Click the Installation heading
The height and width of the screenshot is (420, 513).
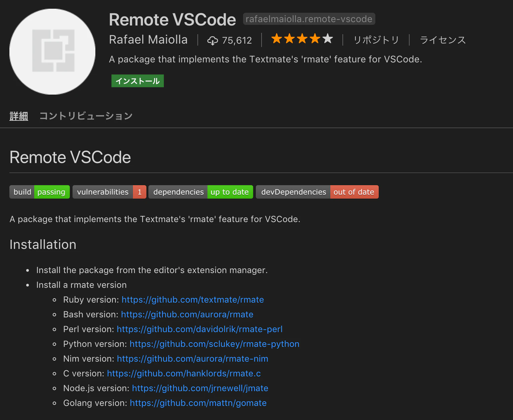[43, 244]
